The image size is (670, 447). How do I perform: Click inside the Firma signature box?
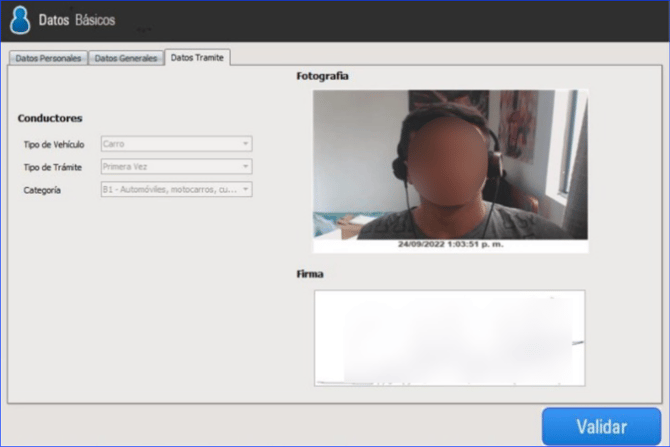tap(449, 338)
